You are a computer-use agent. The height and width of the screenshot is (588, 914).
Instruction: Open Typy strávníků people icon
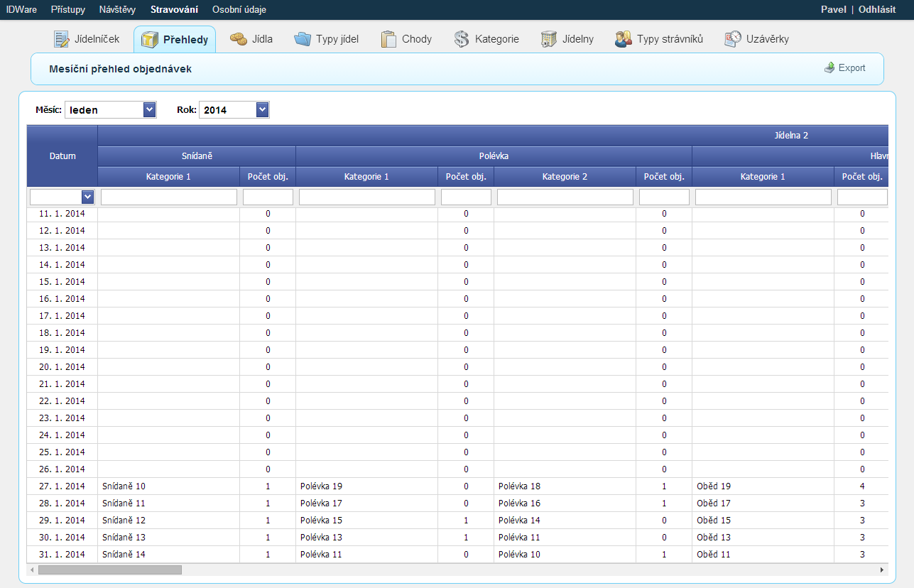624,39
